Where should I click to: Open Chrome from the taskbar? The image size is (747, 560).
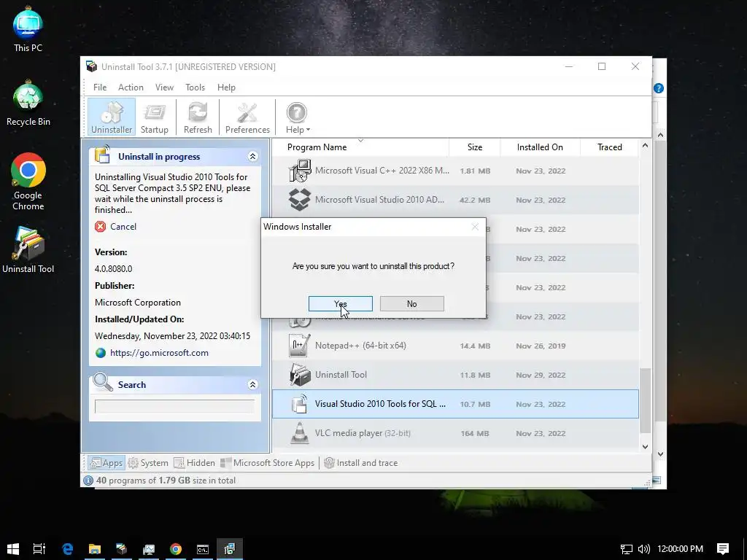(176, 548)
